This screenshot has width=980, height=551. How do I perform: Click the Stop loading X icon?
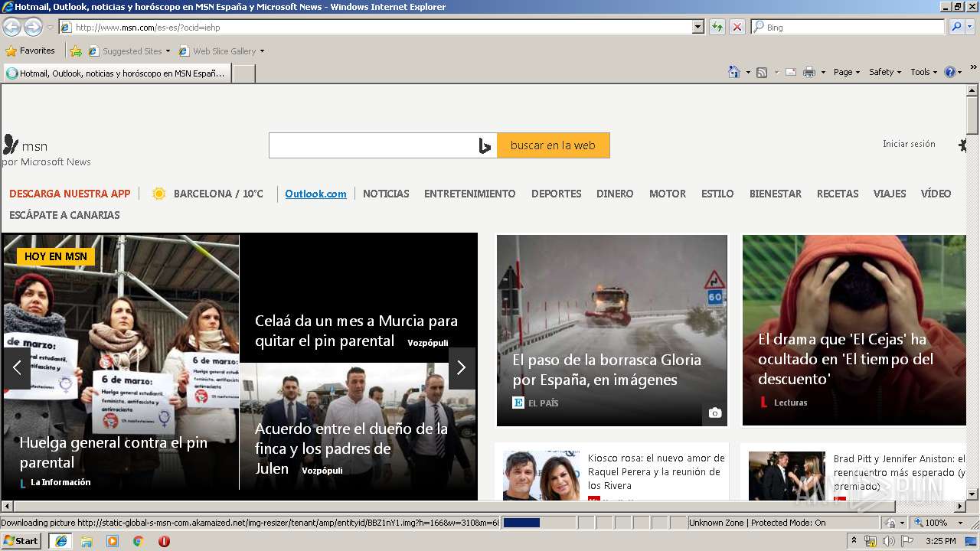point(737,27)
